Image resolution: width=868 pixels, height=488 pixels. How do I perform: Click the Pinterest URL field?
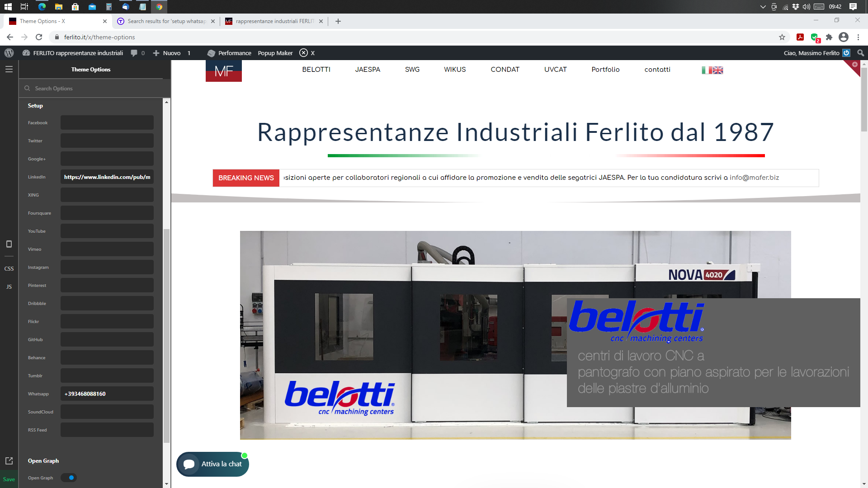pyautogui.click(x=107, y=285)
